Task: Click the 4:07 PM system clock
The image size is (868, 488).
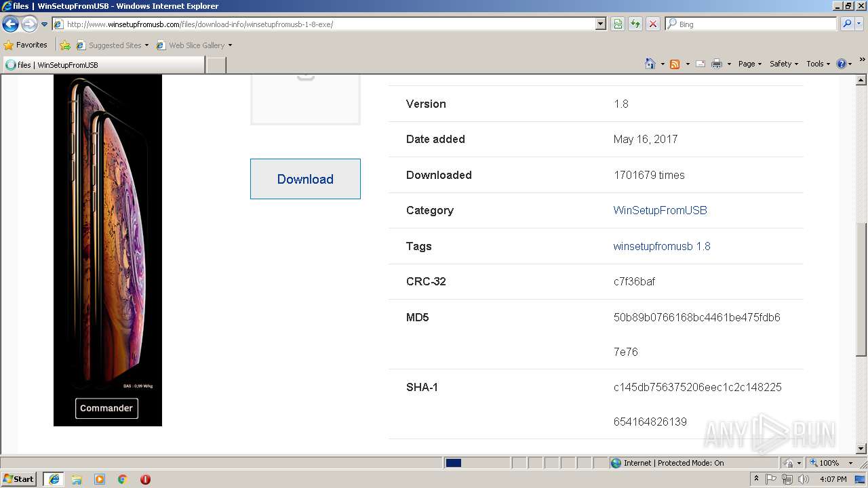Action: coord(833,479)
